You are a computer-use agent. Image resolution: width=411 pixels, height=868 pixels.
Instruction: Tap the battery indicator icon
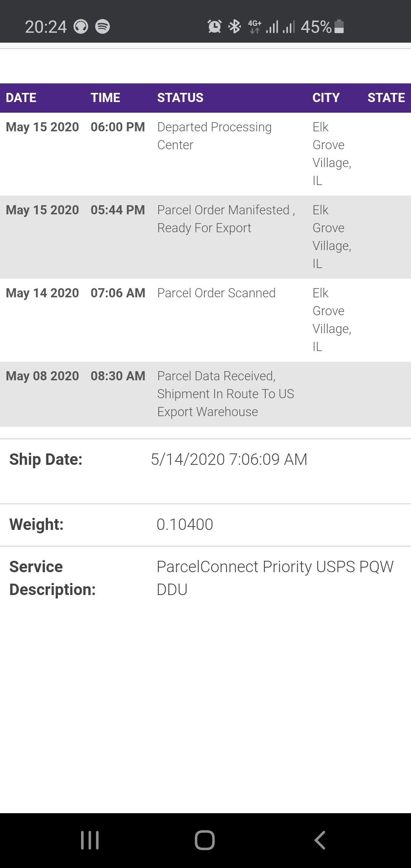[339, 27]
